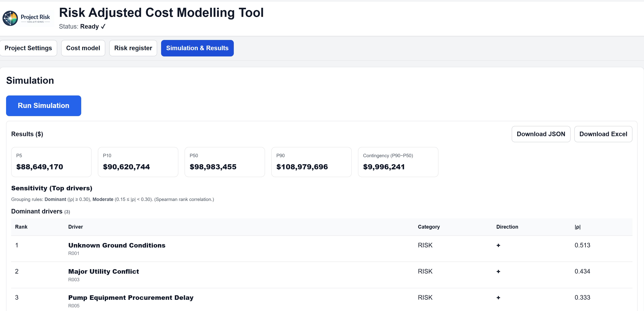This screenshot has width=644, height=311.
Task: Click the Rank column header
Action: coord(21,227)
